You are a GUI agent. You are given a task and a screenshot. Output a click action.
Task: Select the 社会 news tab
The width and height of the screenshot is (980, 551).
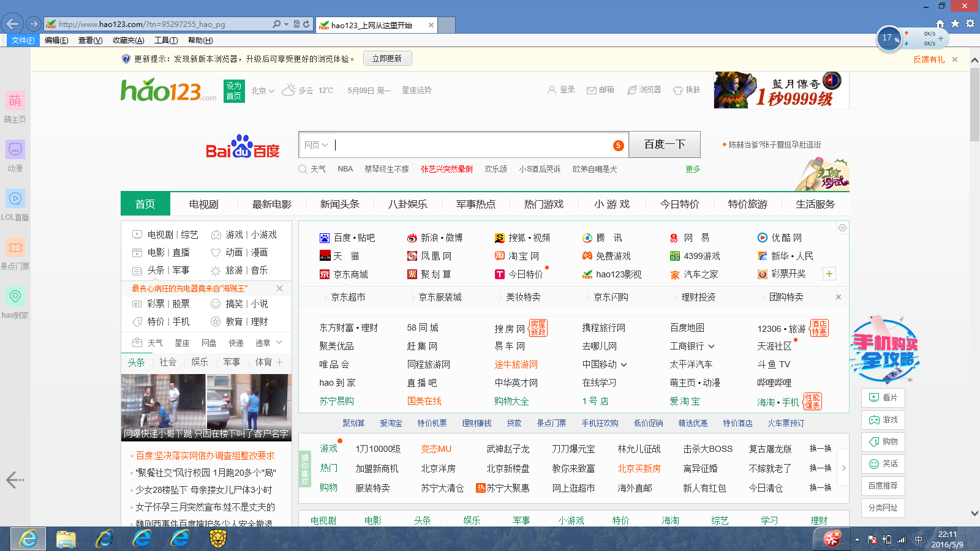[x=168, y=362]
